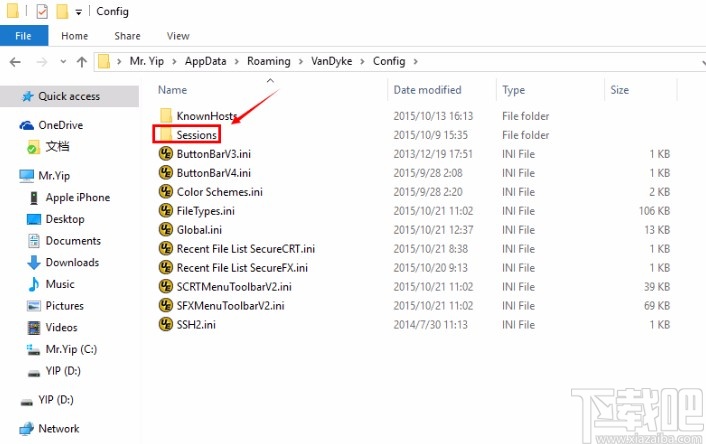Click the Properties quick access toolbar icon

point(42,11)
